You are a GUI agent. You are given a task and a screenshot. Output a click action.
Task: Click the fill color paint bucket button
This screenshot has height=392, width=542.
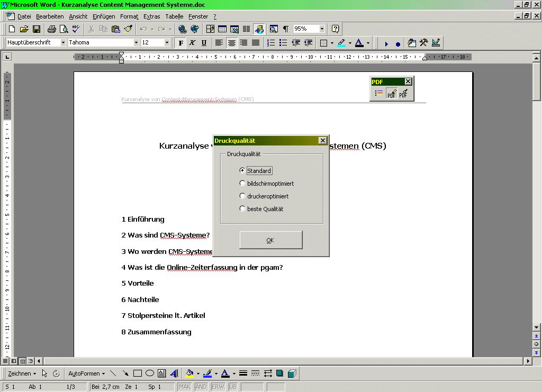pyautogui.click(x=189, y=373)
